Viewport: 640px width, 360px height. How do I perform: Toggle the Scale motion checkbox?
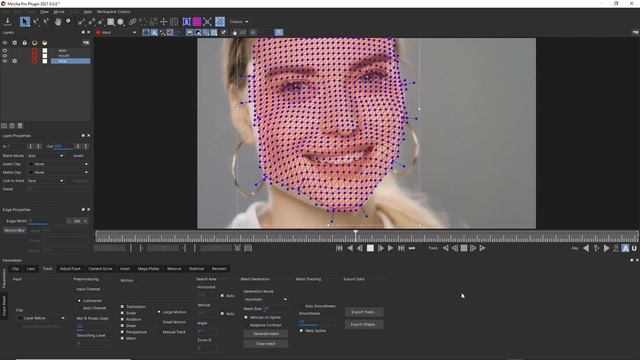tap(122, 313)
